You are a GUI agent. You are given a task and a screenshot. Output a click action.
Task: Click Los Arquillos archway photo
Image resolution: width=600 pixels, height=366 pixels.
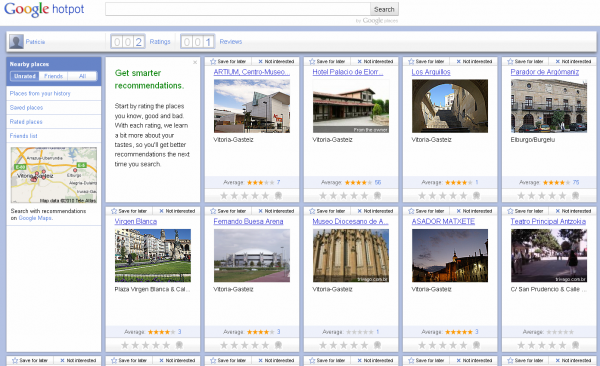(450, 106)
